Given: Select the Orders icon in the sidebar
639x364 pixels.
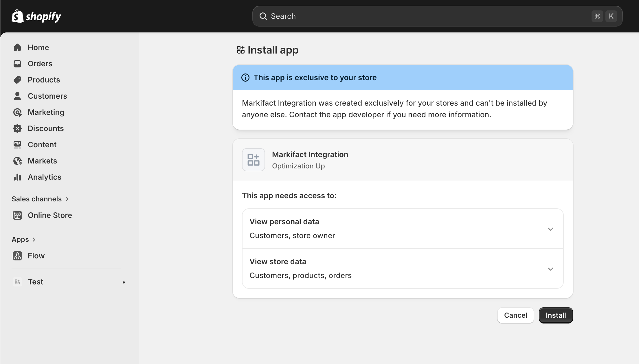Looking at the screenshot, I should (17, 63).
